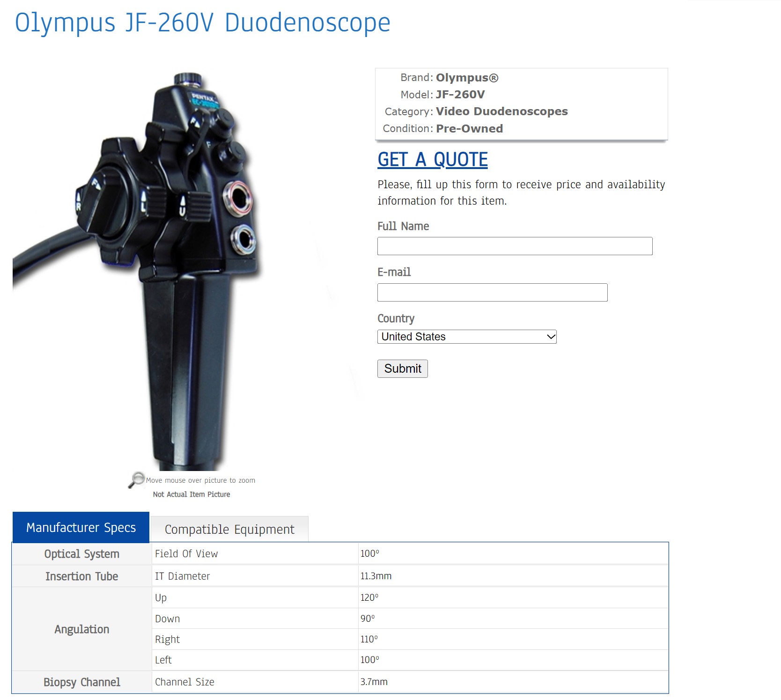Click the 110° value cell
Image resolution: width=781 pixels, height=700 pixels.
point(513,639)
